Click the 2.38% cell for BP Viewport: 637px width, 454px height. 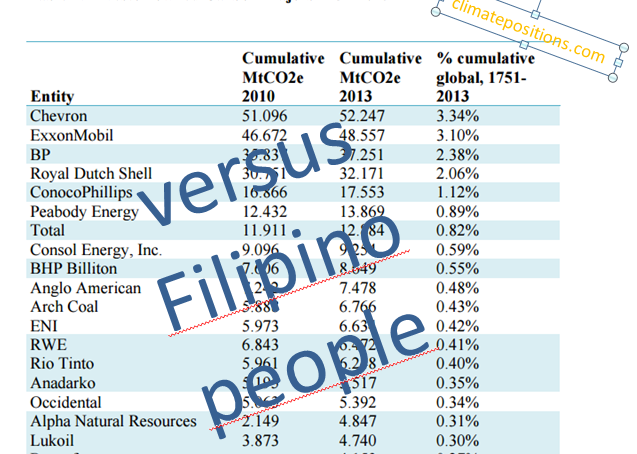pyautogui.click(x=458, y=155)
